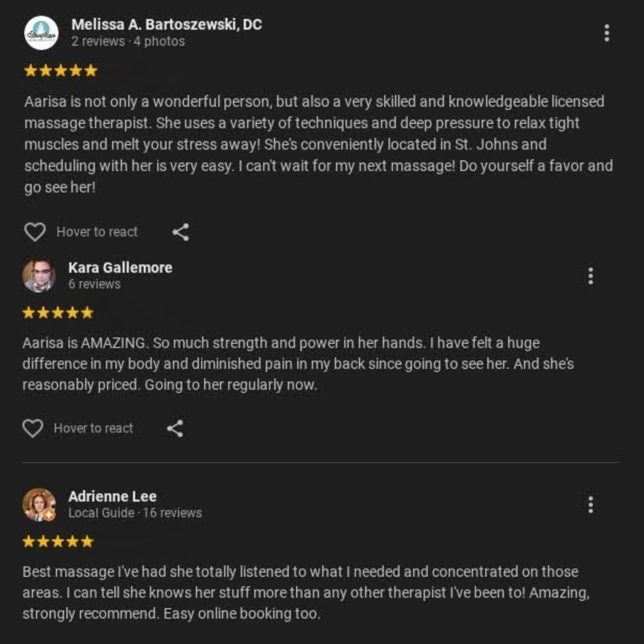Like Kara Gallemore's review with the heart
644x644 pixels.
pyautogui.click(x=33, y=428)
